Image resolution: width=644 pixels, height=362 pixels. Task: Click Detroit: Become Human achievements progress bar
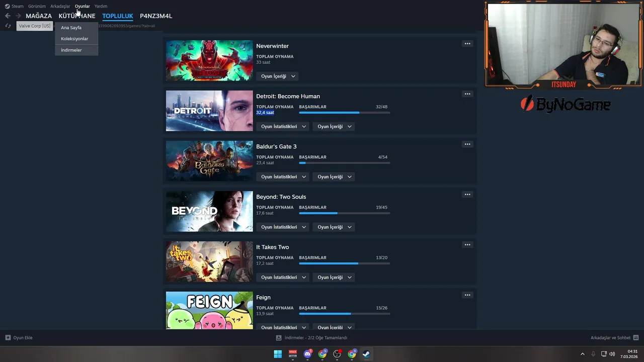345,113
